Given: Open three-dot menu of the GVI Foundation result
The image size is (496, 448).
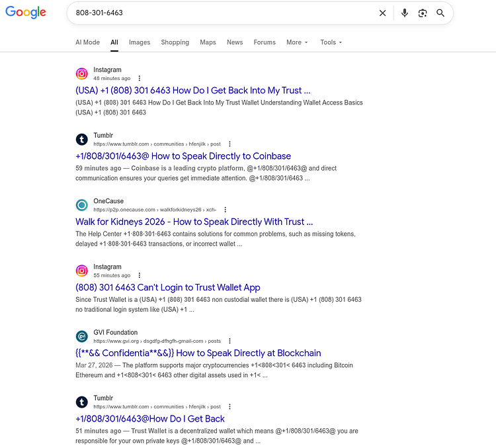Looking at the screenshot, I should (229, 341).
